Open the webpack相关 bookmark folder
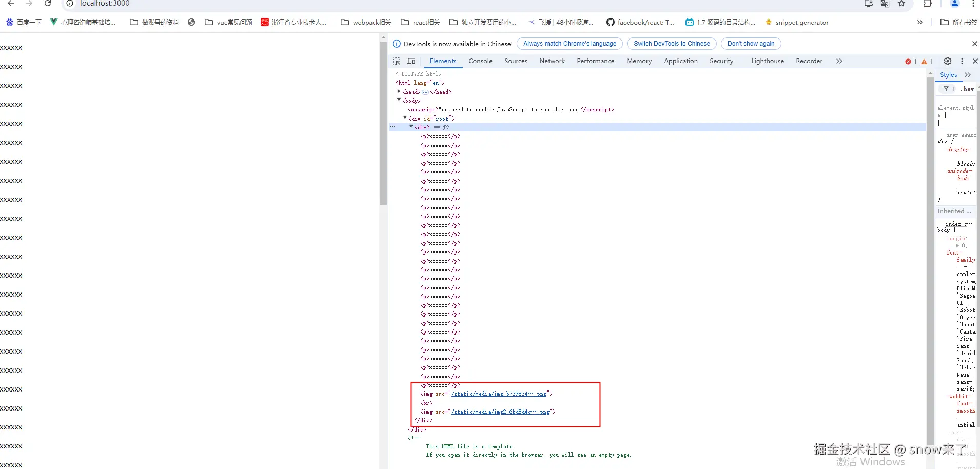Screen dimensions: 980x469 pyautogui.click(x=366, y=23)
